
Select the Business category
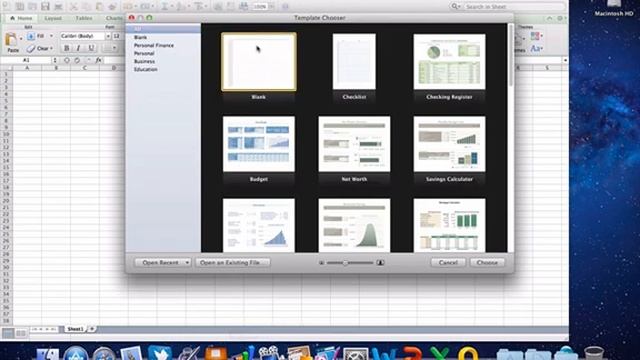point(144,61)
